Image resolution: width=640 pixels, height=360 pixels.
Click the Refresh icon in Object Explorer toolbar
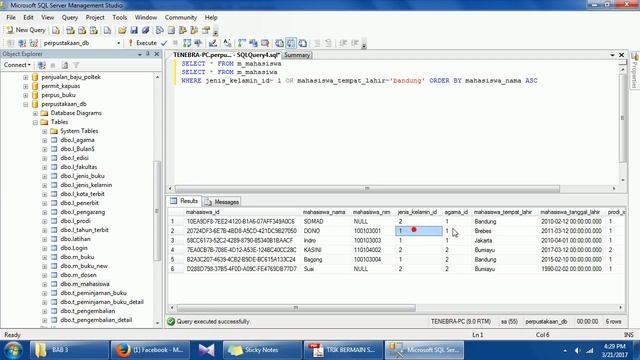[x=64, y=65]
